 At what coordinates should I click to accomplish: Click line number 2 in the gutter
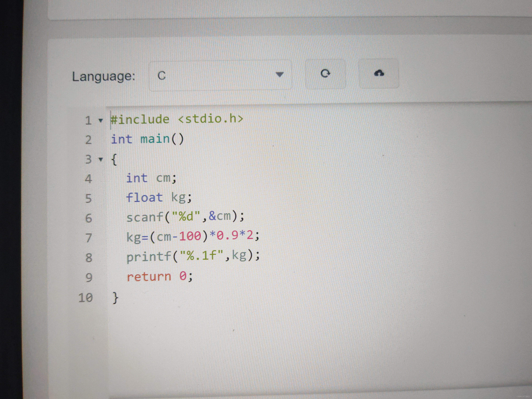88,140
